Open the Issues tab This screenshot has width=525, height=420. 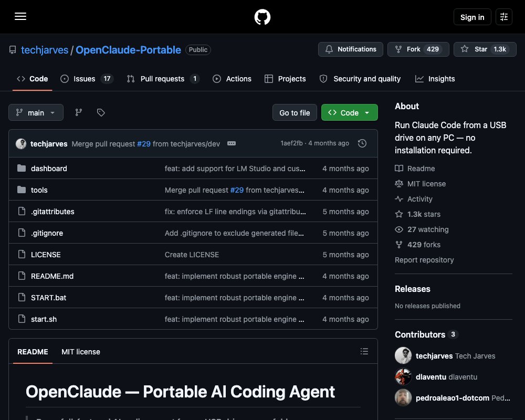click(87, 79)
